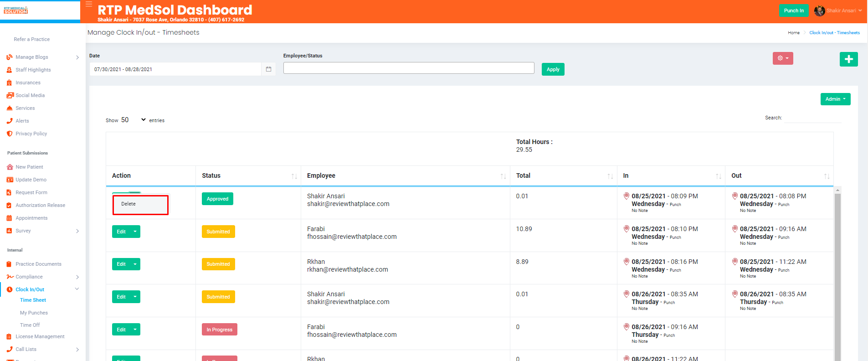Click the Call Lists phone icon
Image resolution: width=868 pixels, height=361 pixels.
[x=10, y=349]
